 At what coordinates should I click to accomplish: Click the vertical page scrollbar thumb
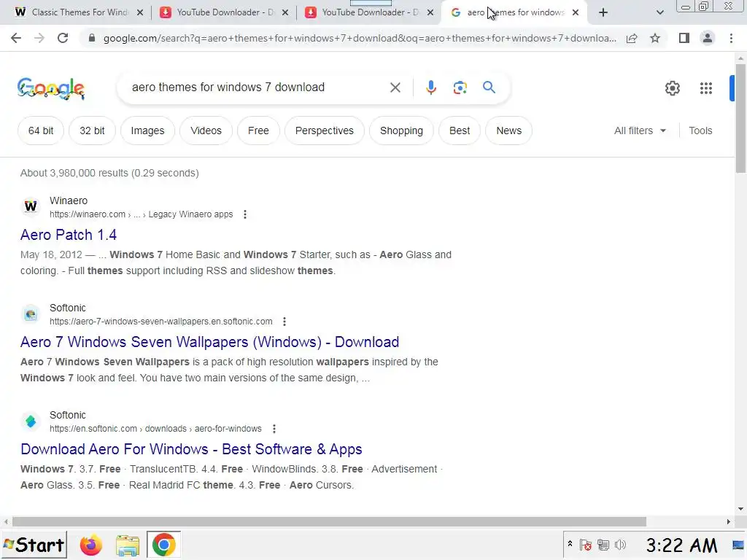click(x=740, y=118)
